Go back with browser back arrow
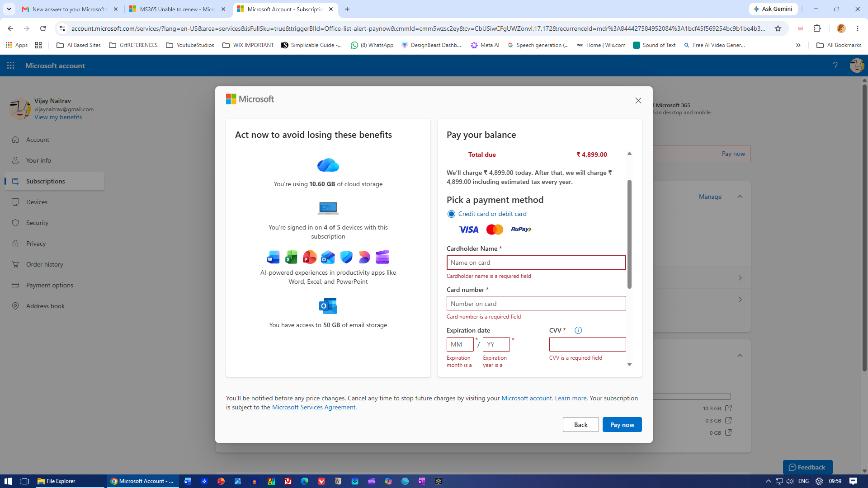This screenshot has width=868, height=488. pyautogui.click(x=10, y=28)
